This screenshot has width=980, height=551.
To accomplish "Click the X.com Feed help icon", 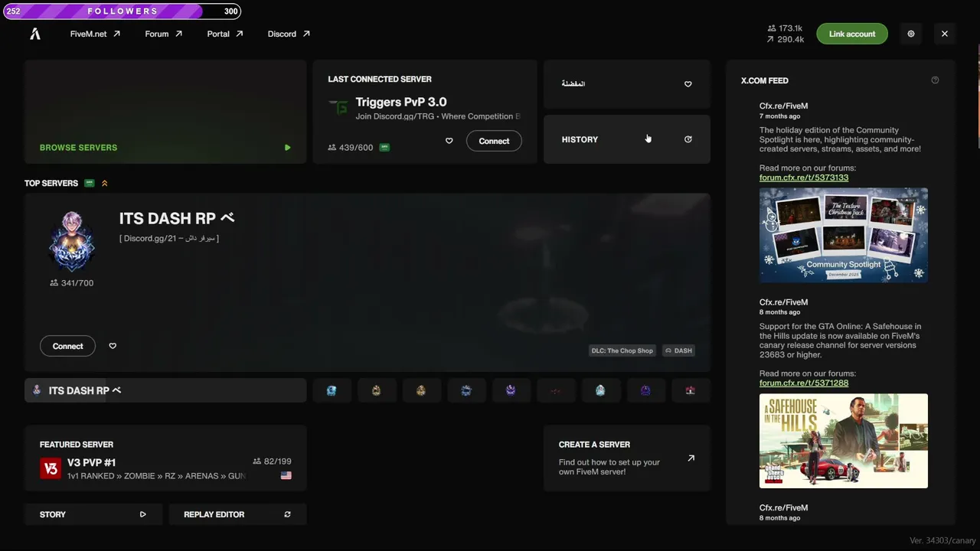I will (935, 80).
